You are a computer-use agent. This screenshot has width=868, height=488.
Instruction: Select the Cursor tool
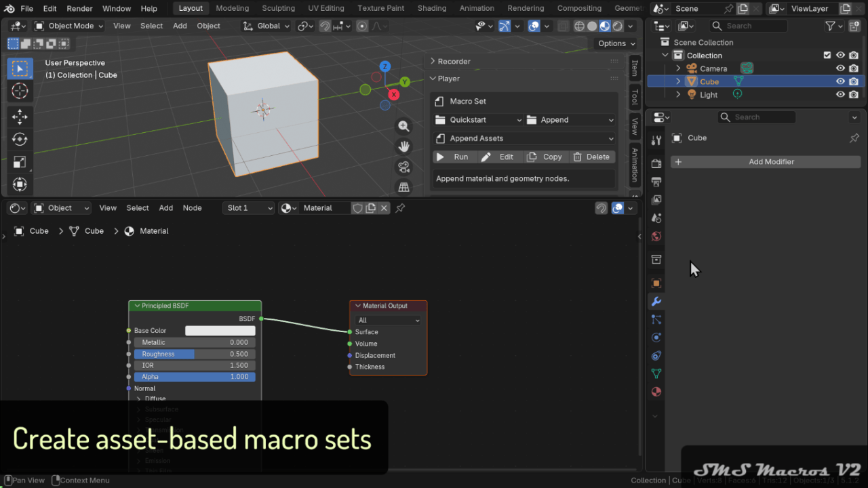20,91
